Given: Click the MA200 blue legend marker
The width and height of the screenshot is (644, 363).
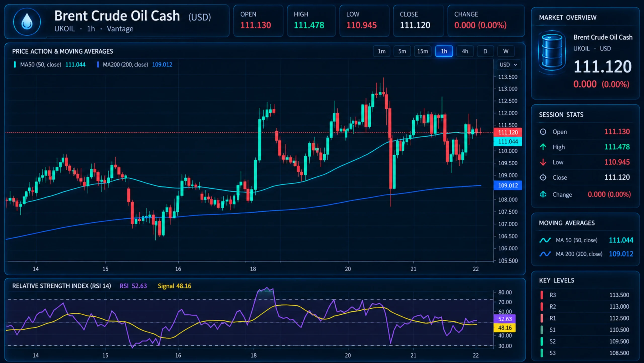Looking at the screenshot, I should pyautogui.click(x=98, y=65).
